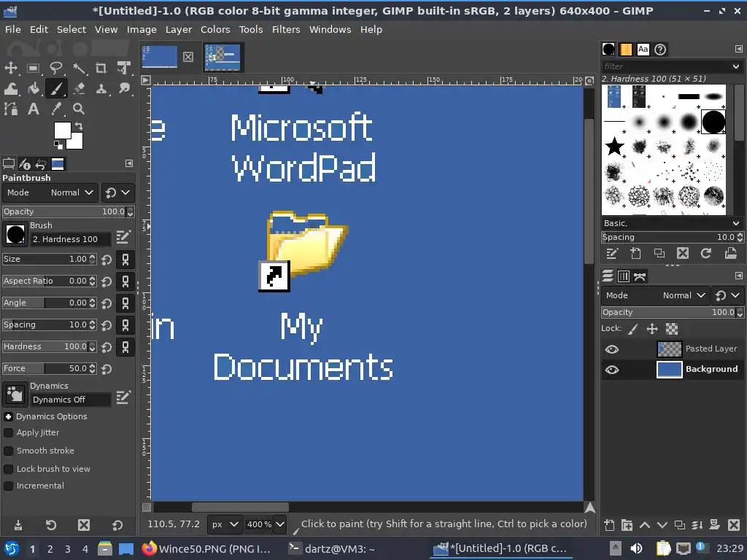Select the Warp Transform tool
747x560 pixels.
[x=10, y=88]
